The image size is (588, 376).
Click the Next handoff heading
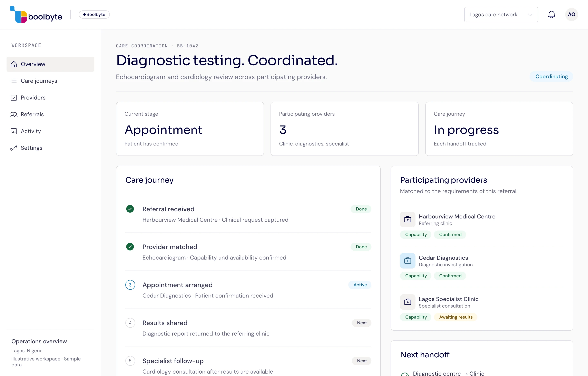[425, 355]
